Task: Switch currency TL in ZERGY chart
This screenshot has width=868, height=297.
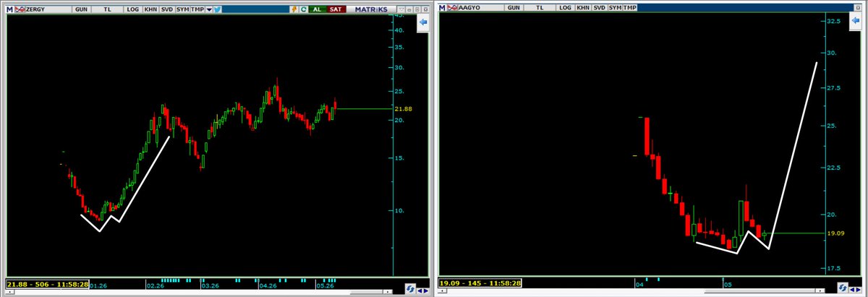Action: (107, 9)
